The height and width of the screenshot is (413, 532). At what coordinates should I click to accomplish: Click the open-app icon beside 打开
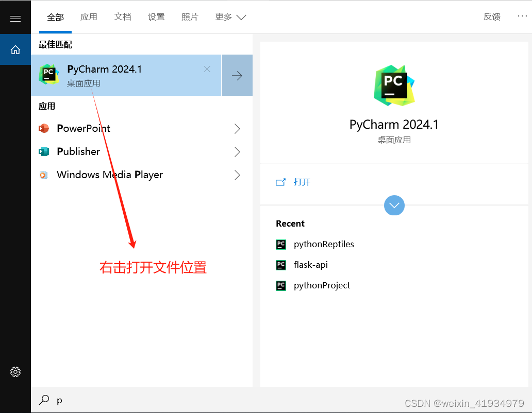coord(280,182)
